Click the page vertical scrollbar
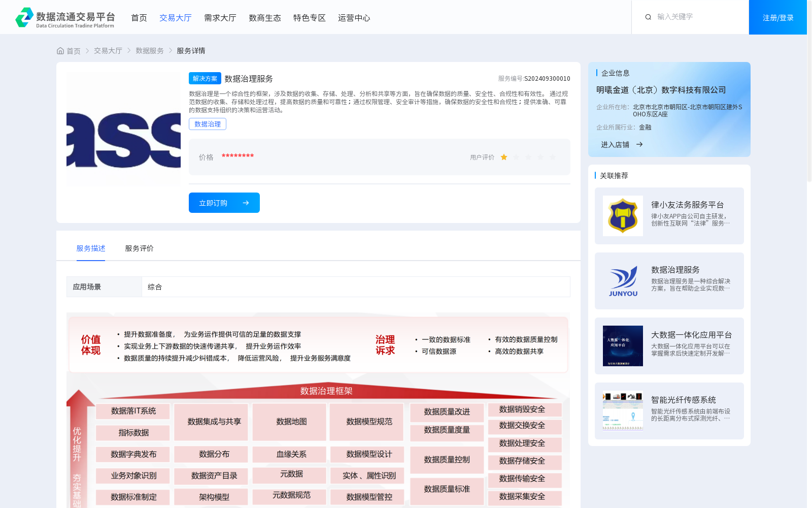The width and height of the screenshot is (812, 508). point(809,91)
